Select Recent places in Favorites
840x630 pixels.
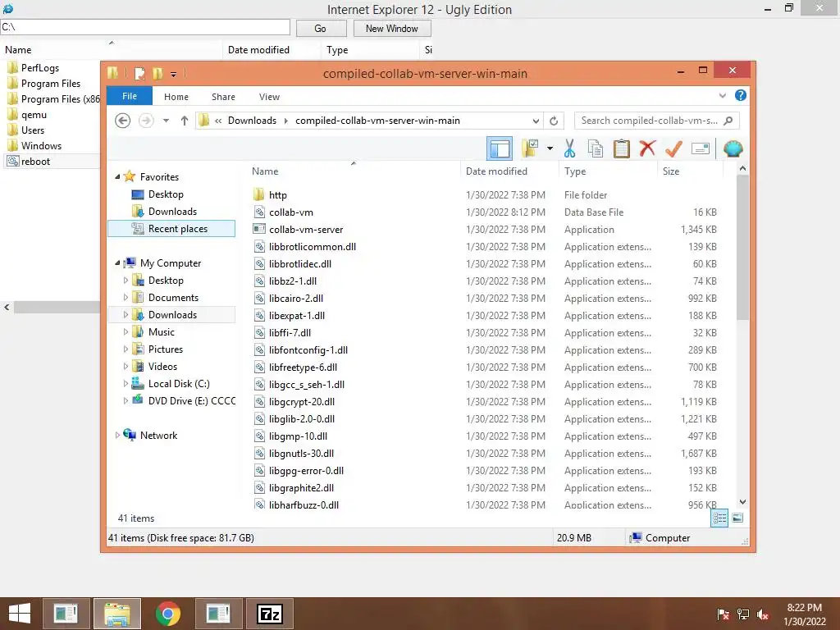coord(171,229)
